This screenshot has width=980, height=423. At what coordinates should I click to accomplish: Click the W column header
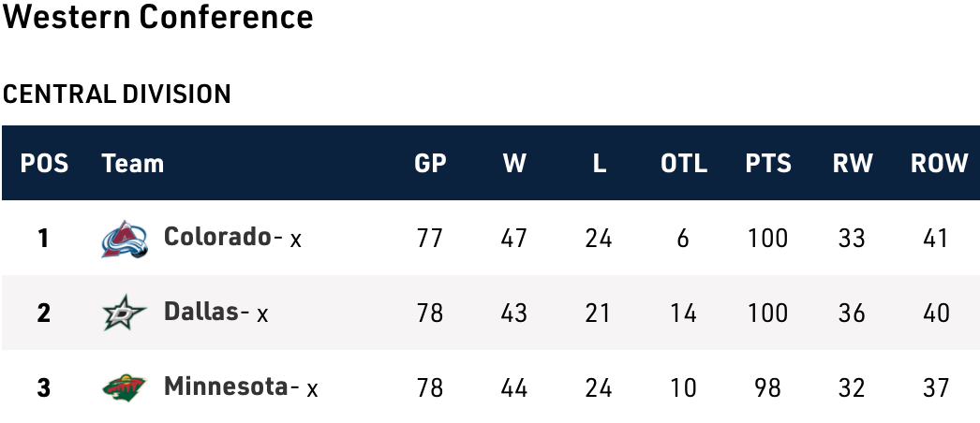pos(514,164)
